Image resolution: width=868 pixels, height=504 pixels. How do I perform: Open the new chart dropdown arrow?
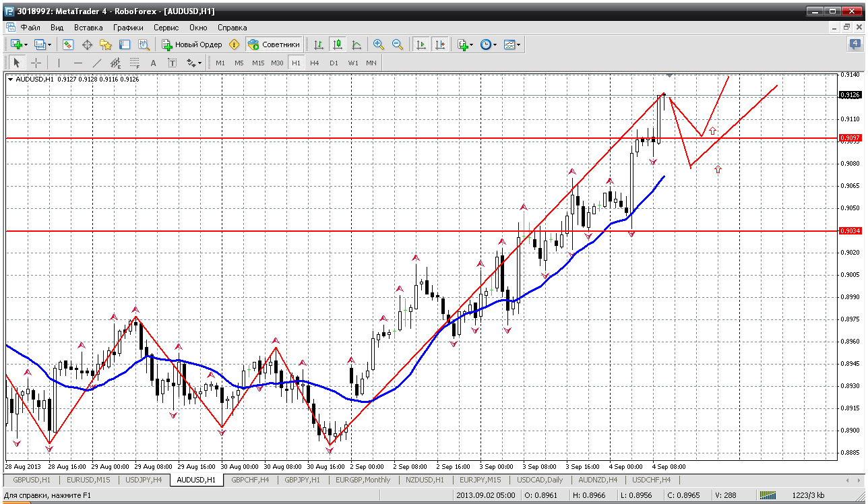click(x=26, y=44)
